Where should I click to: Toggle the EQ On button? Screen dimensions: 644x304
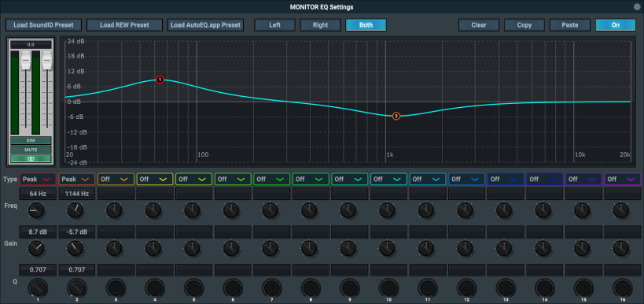coord(616,25)
